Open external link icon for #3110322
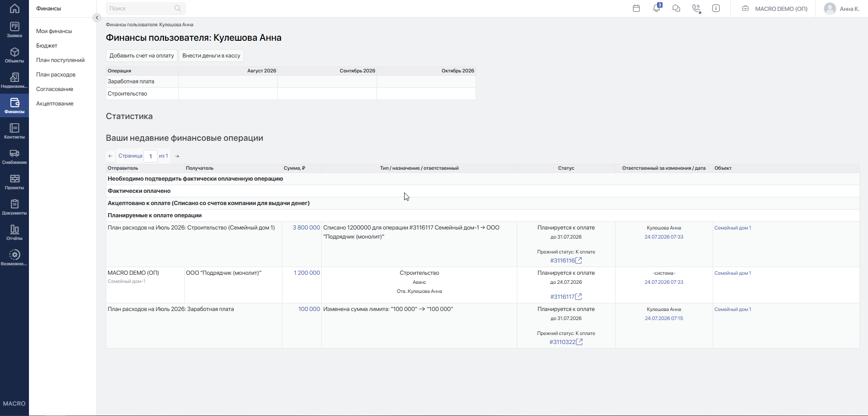The image size is (868, 416). click(580, 342)
